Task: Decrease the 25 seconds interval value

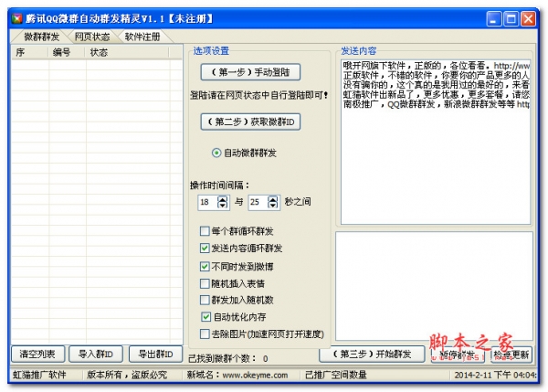Action: point(273,206)
